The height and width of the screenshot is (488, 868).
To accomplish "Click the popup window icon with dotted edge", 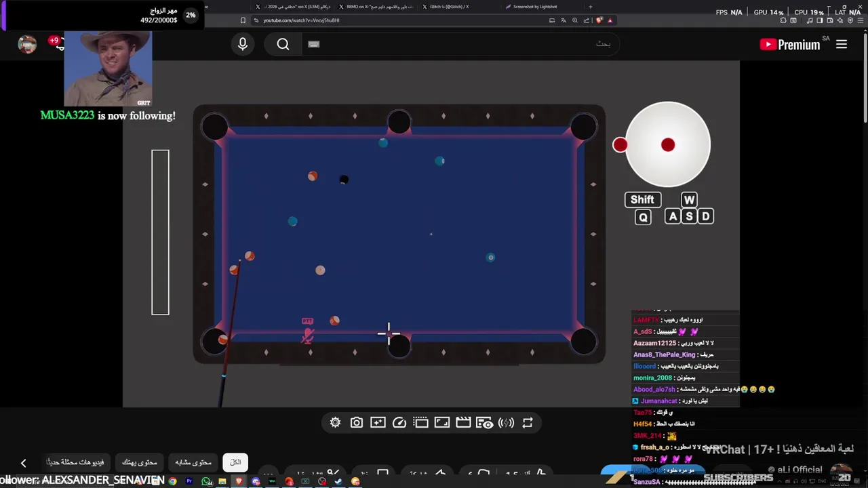I will coord(421,422).
